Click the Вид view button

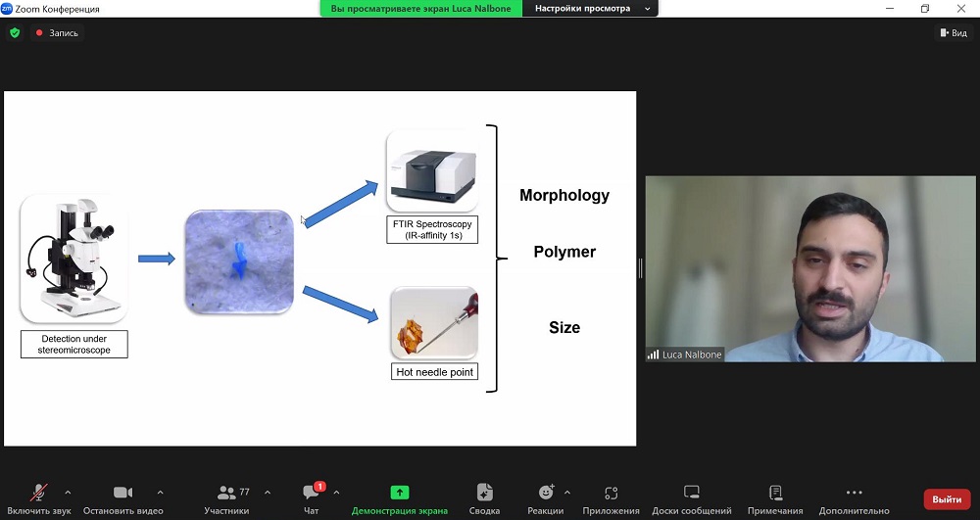(x=953, y=32)
